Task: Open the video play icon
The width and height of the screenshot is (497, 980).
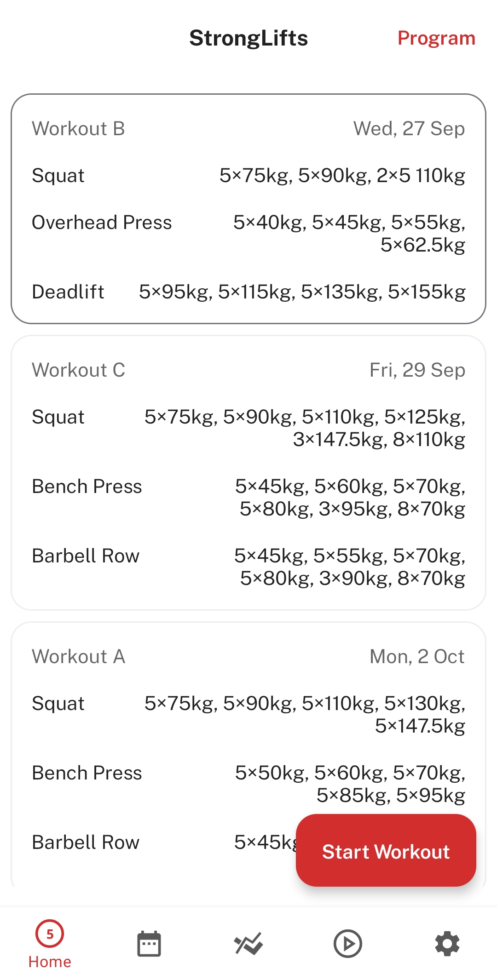Action: [348, 944]
